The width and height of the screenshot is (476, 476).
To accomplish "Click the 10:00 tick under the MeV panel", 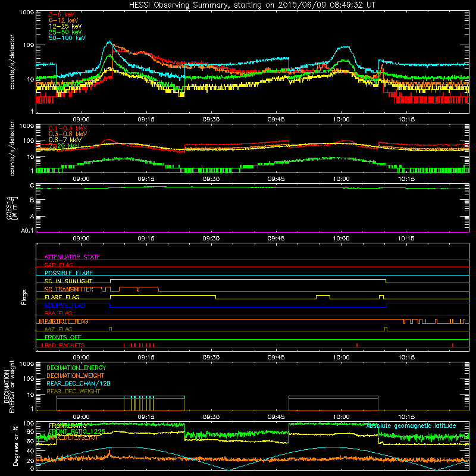I will [341, 179].
